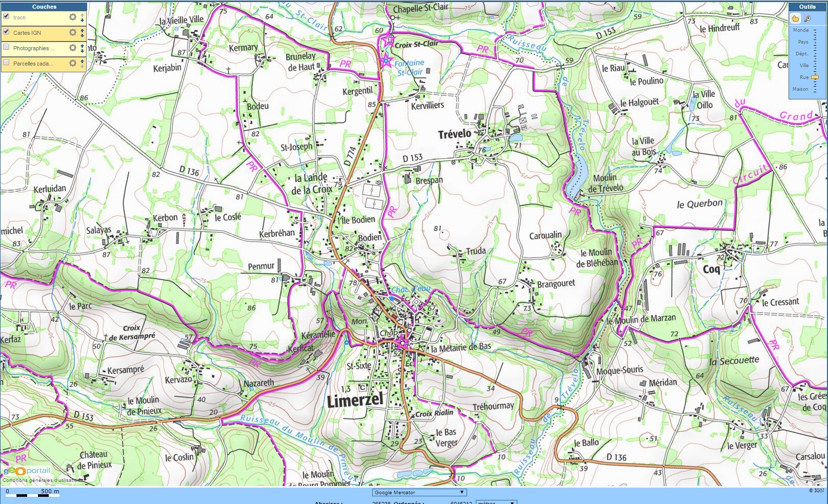Activate the zoom box magnifier tool
Viewport: 828px width, 504px height.
point(807,18)
